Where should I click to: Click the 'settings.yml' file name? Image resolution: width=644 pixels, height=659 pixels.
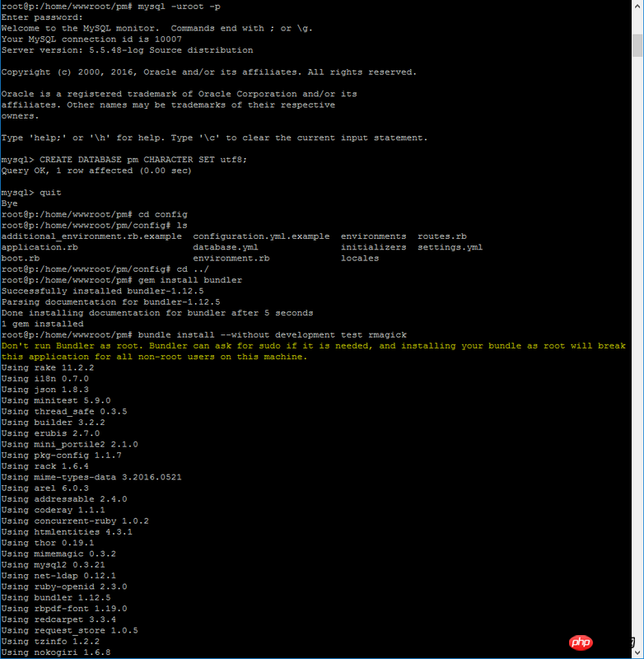(x=450, y=247)
